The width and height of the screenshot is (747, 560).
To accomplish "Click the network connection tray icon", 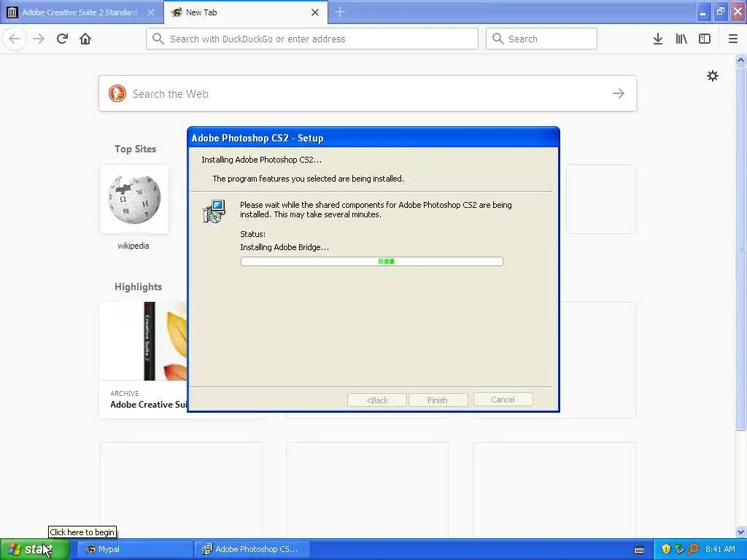I will click(679, 549).
